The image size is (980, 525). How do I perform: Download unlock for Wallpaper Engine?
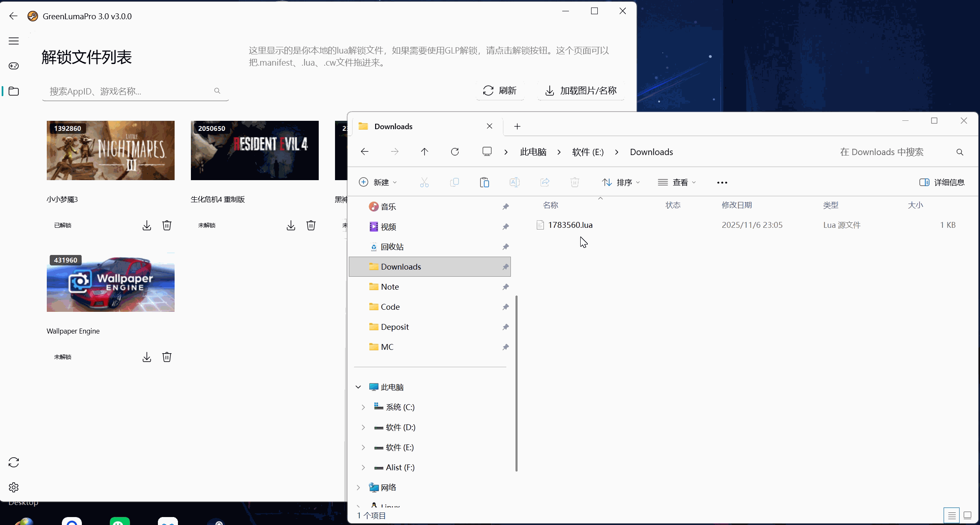[x=147, y=357]
